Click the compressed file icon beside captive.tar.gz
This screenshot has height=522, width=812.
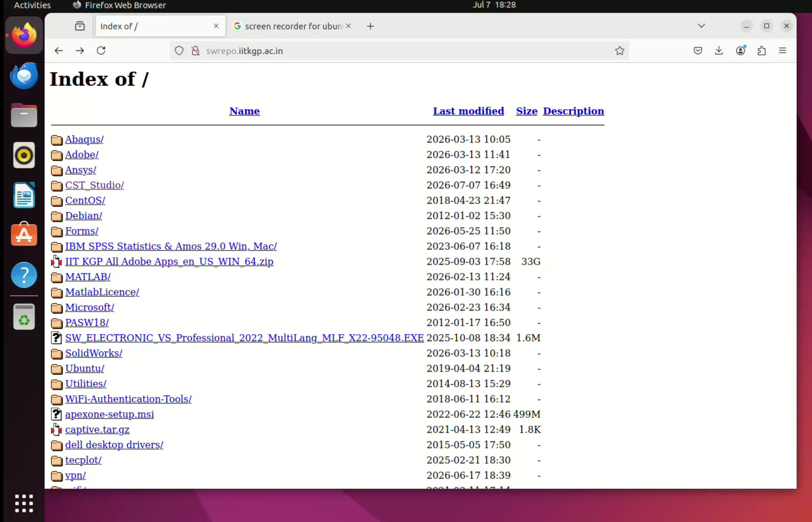[x=57, y=429]
